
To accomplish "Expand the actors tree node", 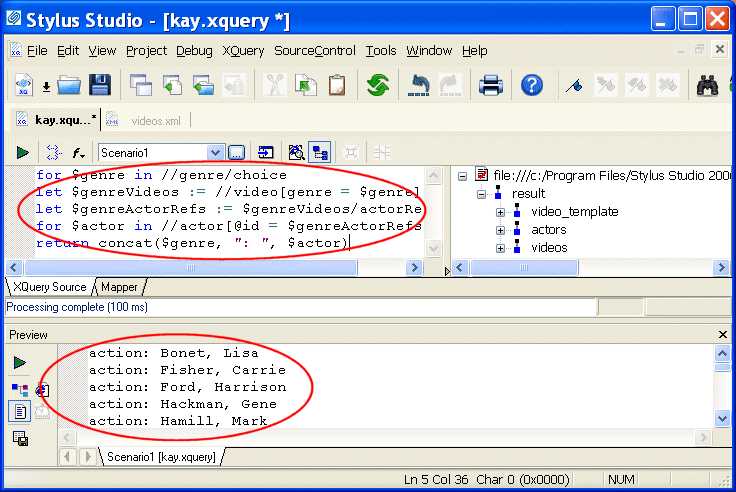I will point(501,230).
